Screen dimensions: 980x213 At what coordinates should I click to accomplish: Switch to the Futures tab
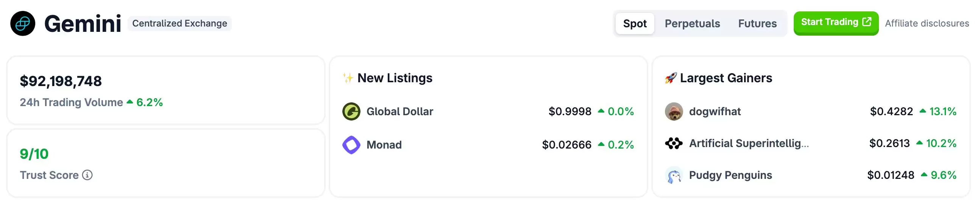coord(757,23)
